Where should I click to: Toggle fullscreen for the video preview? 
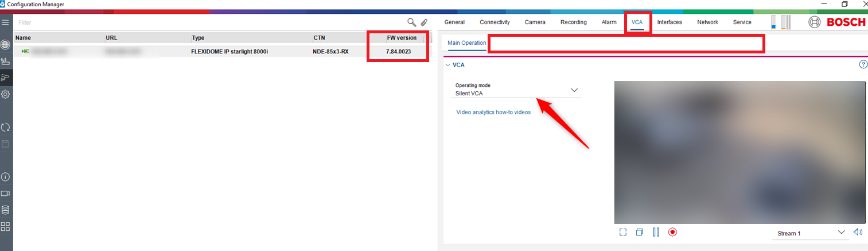623,232
